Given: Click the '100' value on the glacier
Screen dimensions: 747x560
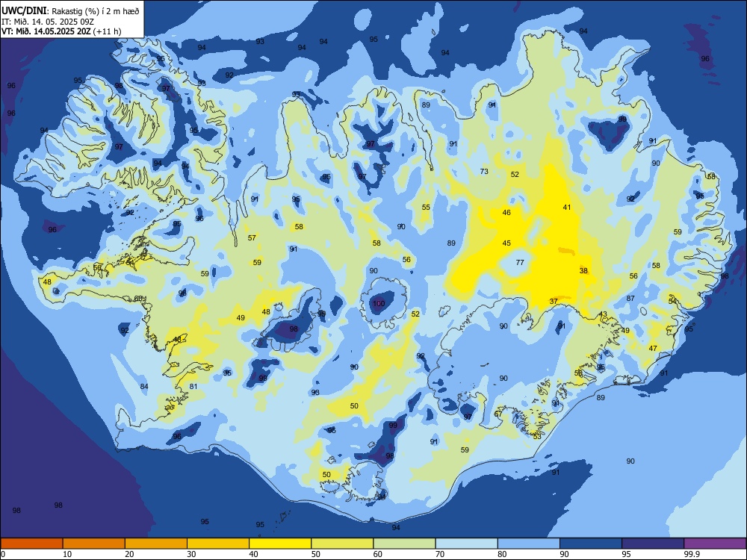Looking at the screenshot, I should coord(379,304).
